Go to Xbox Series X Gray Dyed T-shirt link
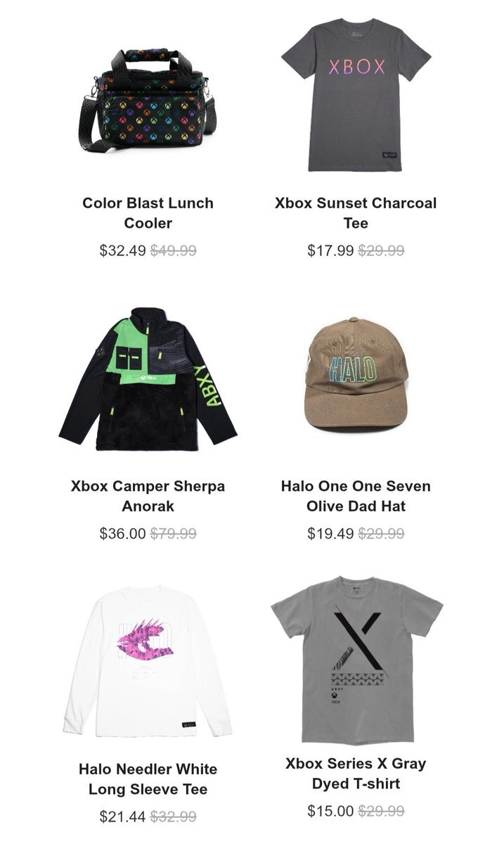This screenshot has height=844, width=504. tap(356, 773)
